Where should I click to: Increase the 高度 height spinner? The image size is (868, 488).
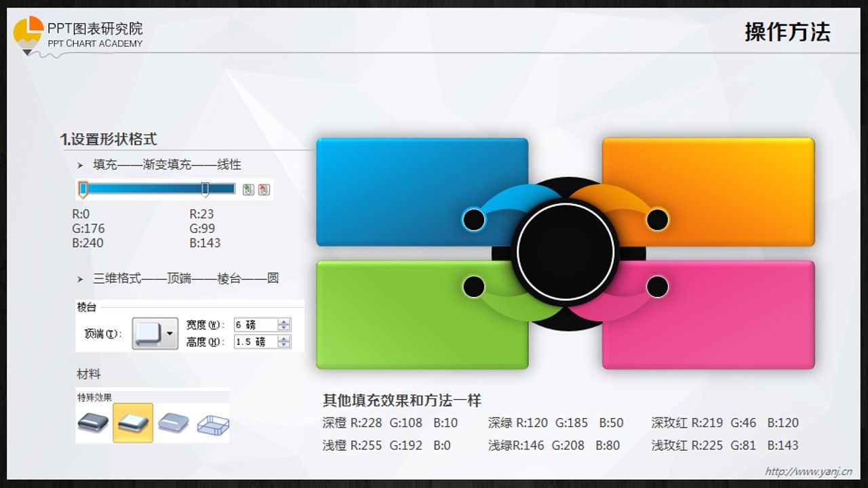point(284,338)
